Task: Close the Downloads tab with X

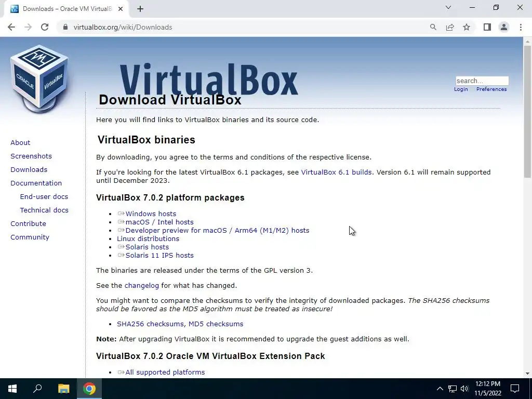Action: pos(121,9)
